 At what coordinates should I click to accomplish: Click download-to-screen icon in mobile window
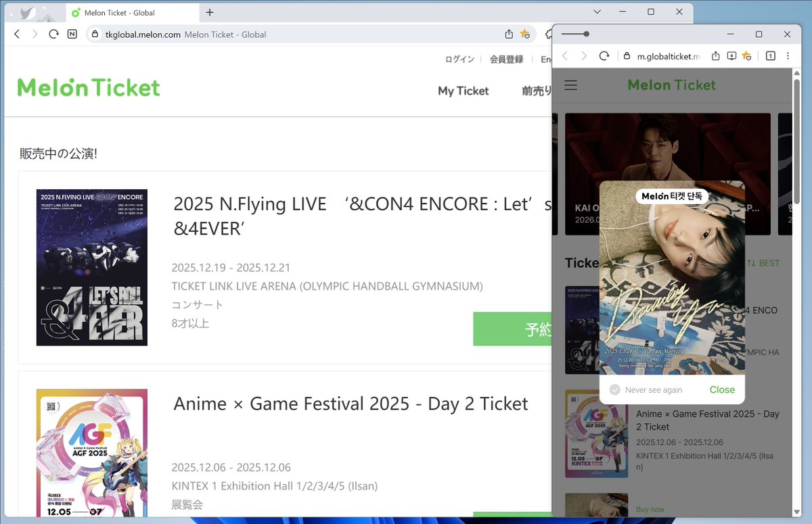(x=731, y=55)
